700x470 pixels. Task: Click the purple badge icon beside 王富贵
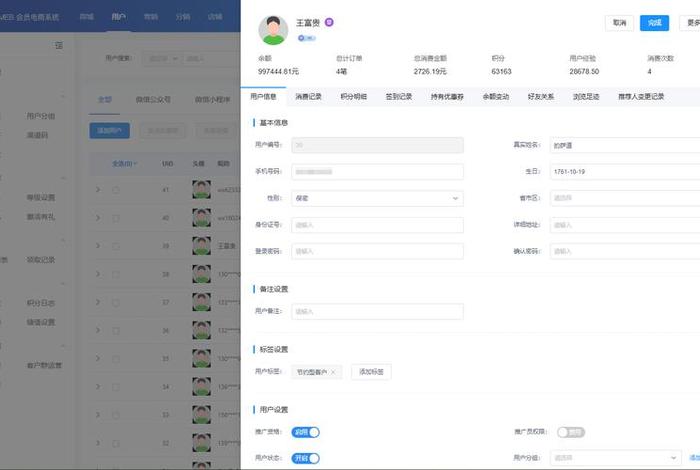coord(329,22)
